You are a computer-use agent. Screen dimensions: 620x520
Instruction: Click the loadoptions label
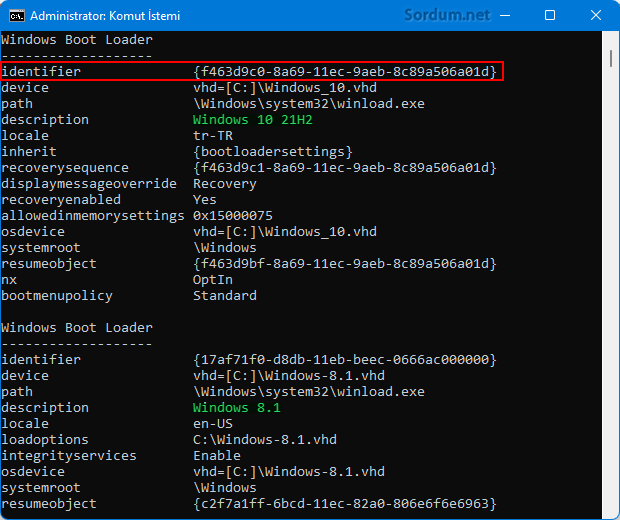(x=45, y=440)
